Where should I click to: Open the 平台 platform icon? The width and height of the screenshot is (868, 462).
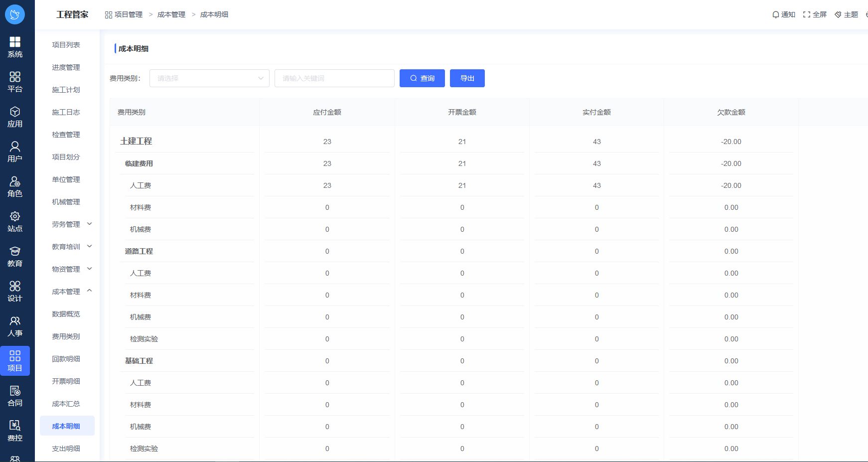tap(15, 77)
